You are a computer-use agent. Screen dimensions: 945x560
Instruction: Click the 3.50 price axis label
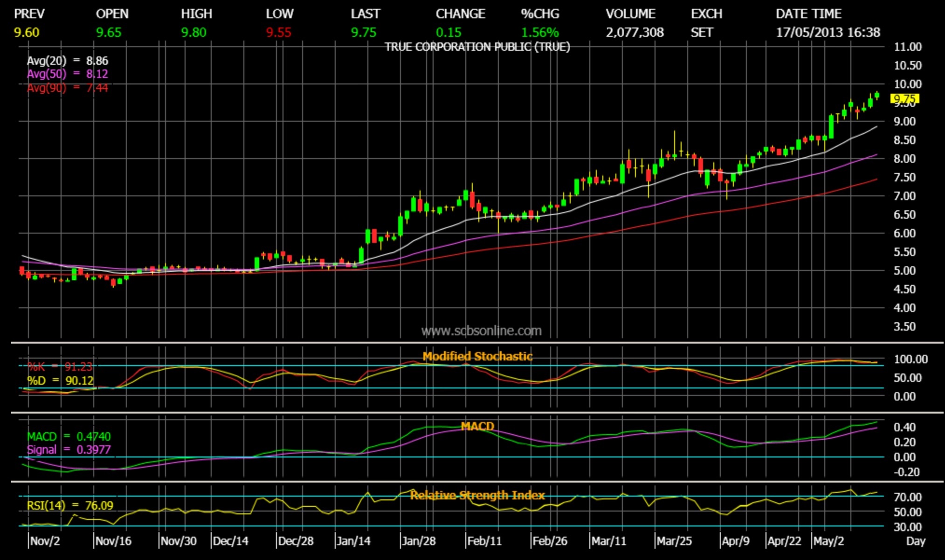pos(905,327)
